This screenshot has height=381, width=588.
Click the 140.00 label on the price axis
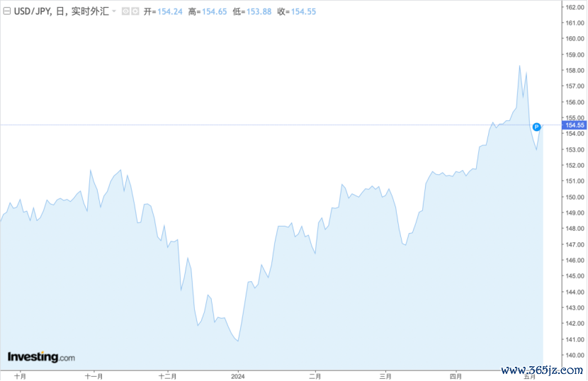574,356
